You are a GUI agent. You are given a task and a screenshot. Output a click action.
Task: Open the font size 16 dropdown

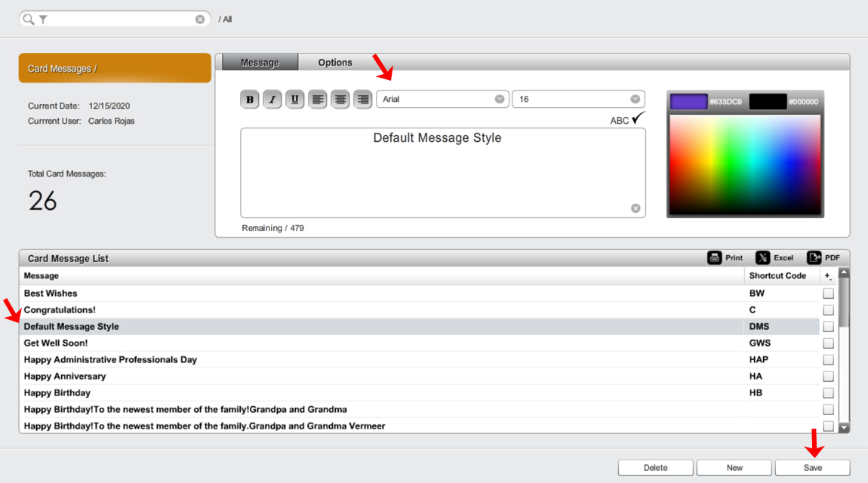click(578, 99)
